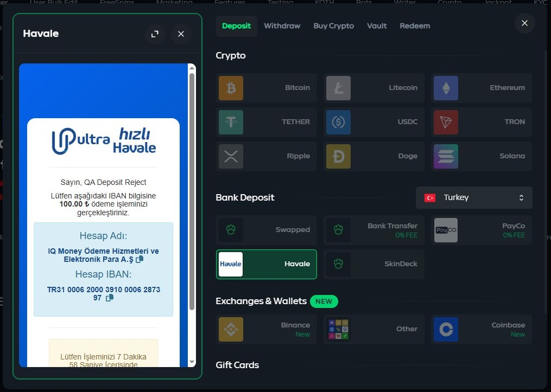Click the Ripple label text
Screen dimensions: 551x392
(299, 156)
